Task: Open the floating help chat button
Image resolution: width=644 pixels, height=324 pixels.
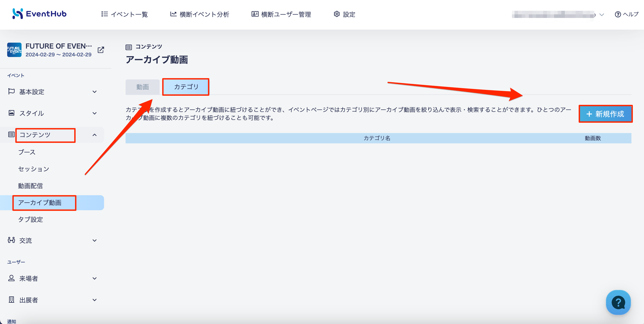Action: (618, 302)
